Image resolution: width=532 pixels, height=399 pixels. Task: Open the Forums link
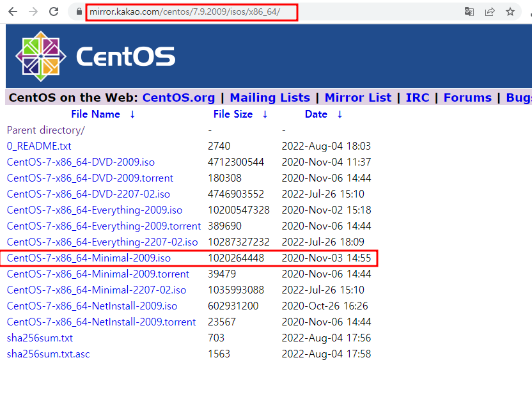click(467, 98)
